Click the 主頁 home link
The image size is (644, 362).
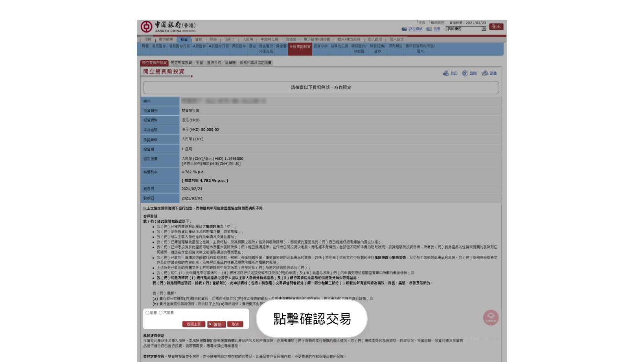coord(422,23)
